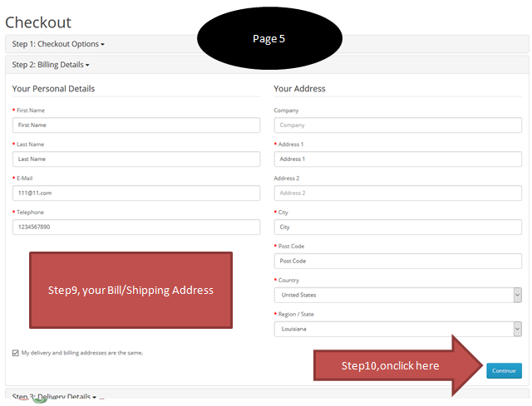Click the black Page 5 oval label
This screenshot has height=406, width=532.
coord(269,39)
